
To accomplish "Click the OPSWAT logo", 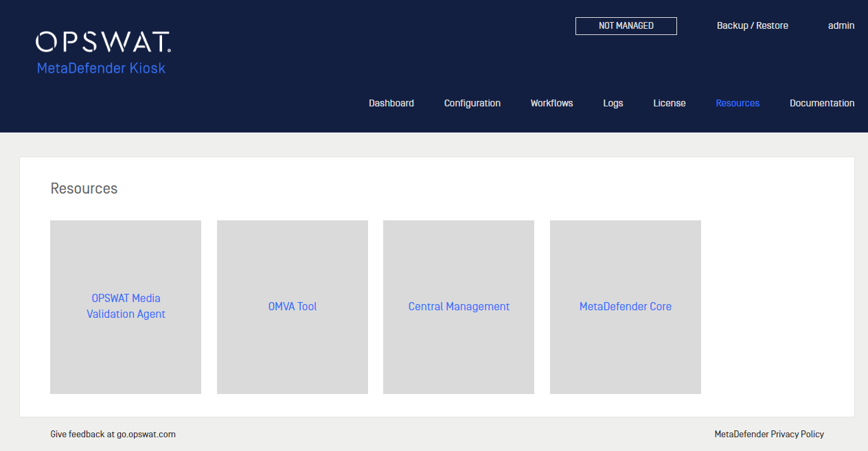I will 103,42.
